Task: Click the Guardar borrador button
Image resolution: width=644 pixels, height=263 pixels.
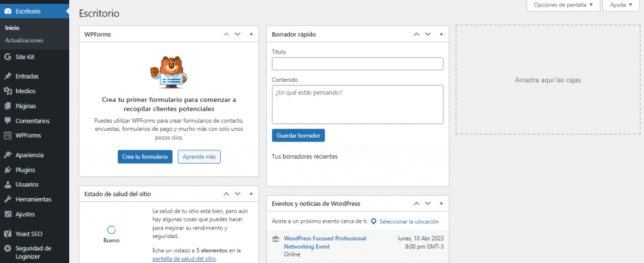Action: [299, 135]
